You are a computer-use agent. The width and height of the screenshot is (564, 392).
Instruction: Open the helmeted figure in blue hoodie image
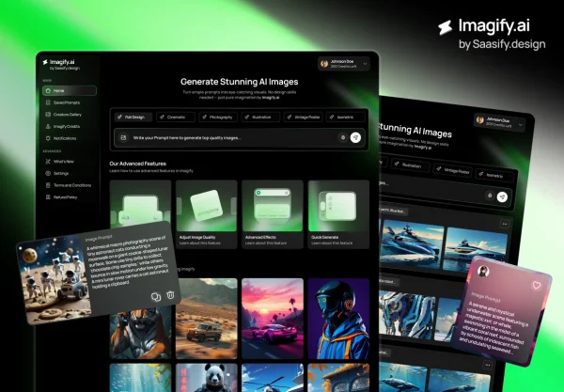(338, 319)
